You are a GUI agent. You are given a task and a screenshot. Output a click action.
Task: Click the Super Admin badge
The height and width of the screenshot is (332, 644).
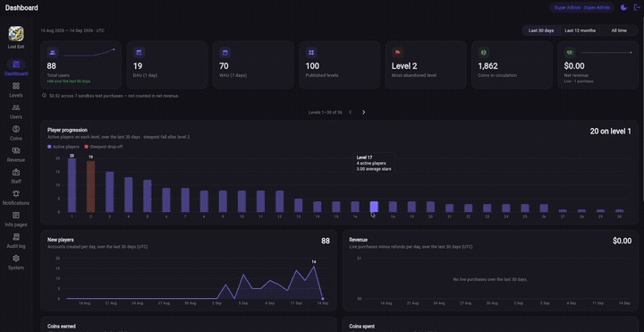581,7
